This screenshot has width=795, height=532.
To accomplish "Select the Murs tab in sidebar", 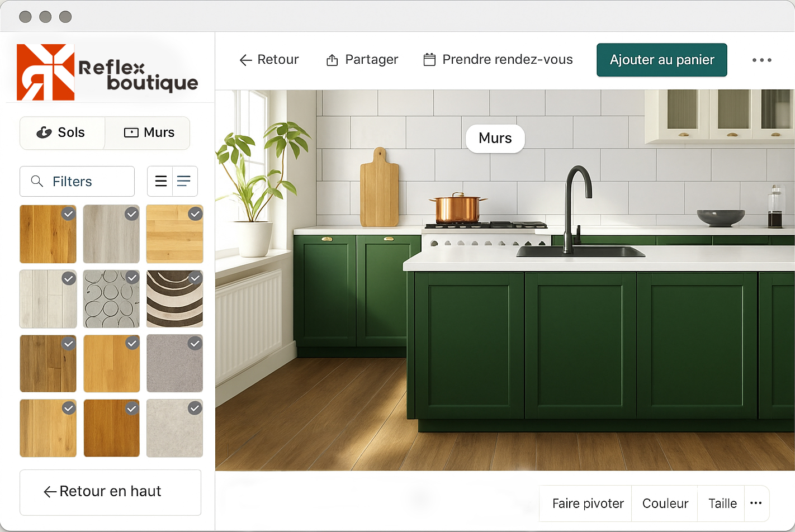I will click(x=148, y=132).
